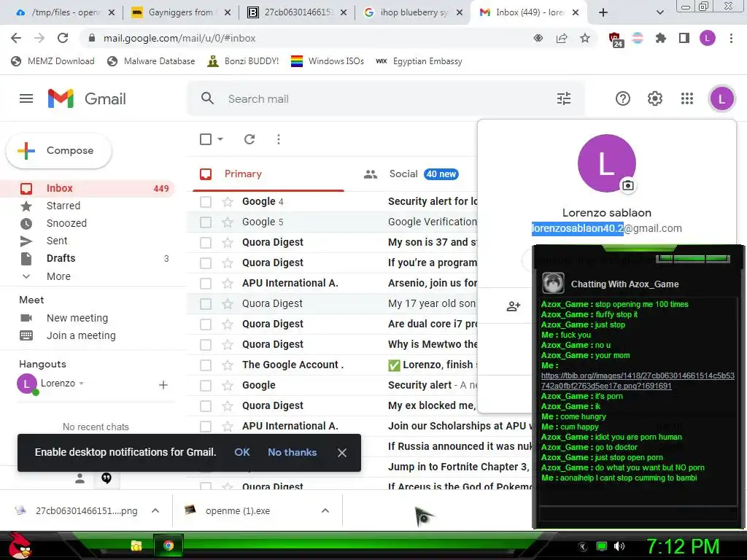The width and height of the screenshot is (747, 560).
Task: Reload the browser page
Action: tap(63, 38)
